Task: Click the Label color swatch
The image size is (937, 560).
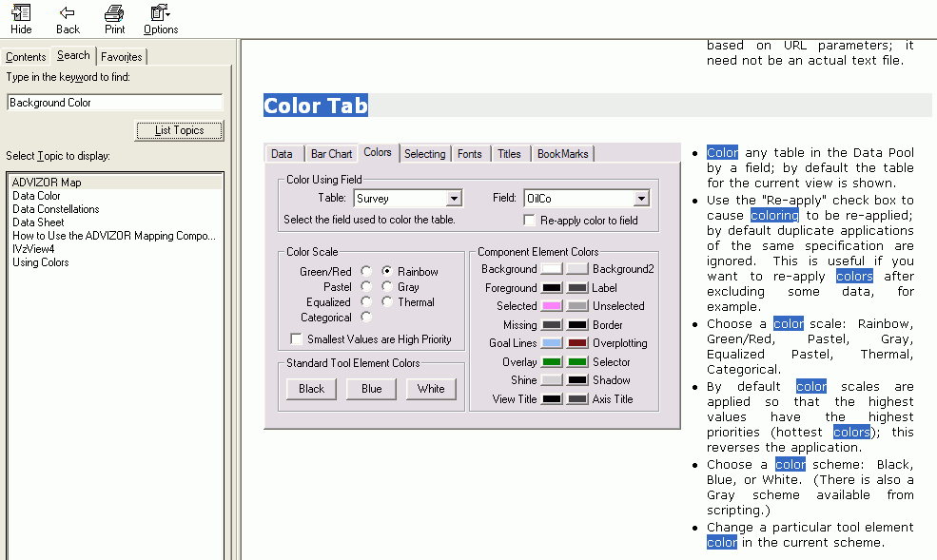Action: 577,288
